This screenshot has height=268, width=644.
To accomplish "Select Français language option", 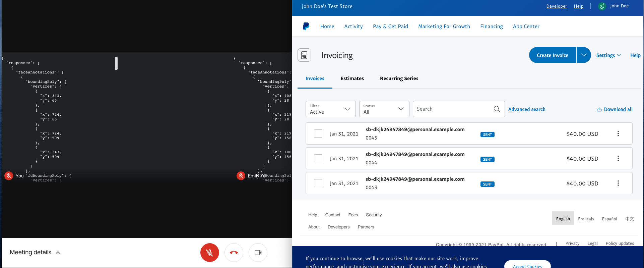I will (586, 219).
